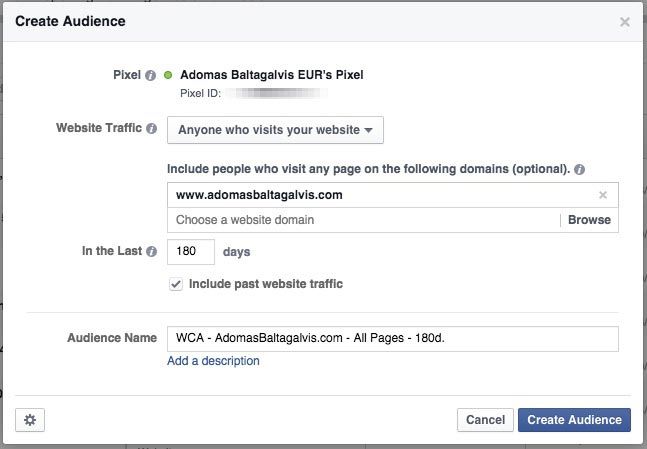Click into the Audience Name text box
This screenshot has height=449, width=647.
pos(392,338)
